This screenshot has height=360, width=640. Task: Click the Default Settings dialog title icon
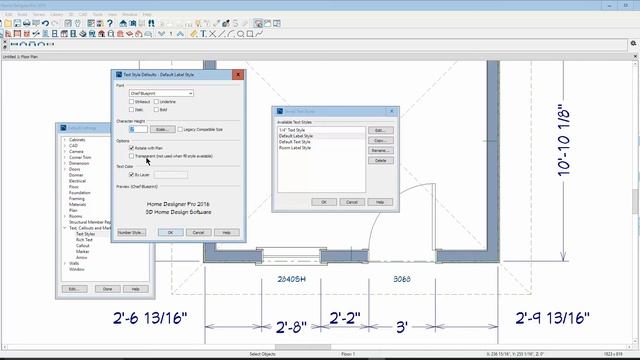[x=63, y=128]
